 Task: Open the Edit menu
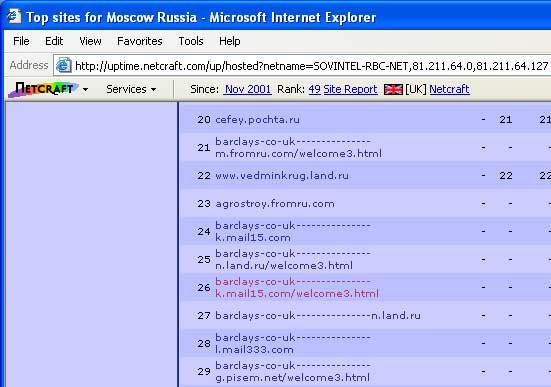pos(54,41)
